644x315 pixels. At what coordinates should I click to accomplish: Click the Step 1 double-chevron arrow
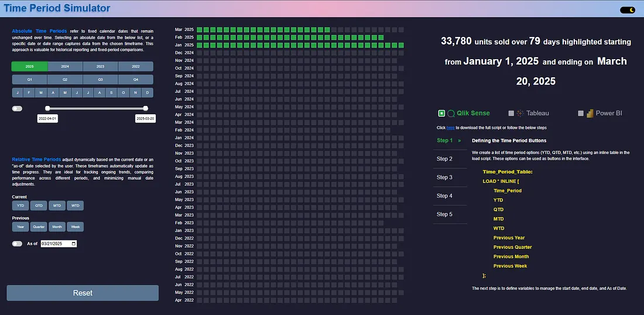459,141
